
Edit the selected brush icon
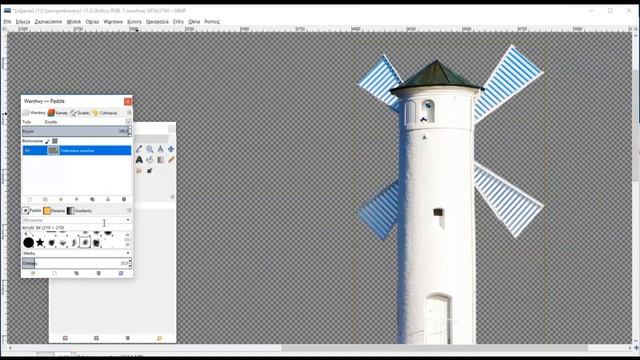coord(33,273)
